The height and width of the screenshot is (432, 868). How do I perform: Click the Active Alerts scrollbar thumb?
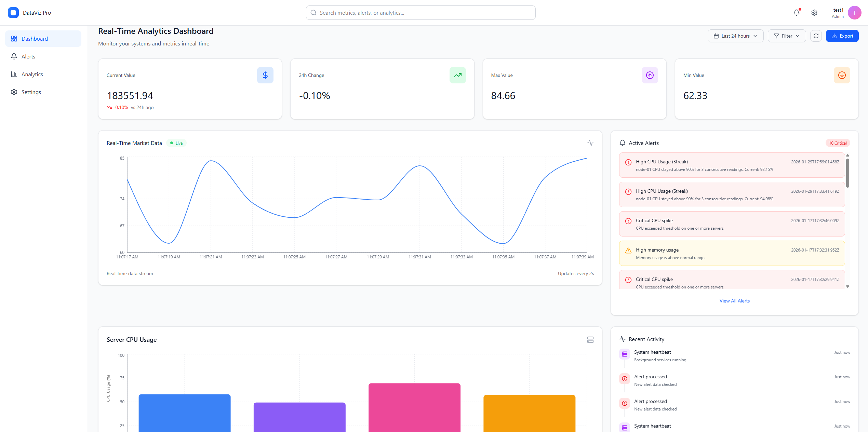[x=847, y=173]
